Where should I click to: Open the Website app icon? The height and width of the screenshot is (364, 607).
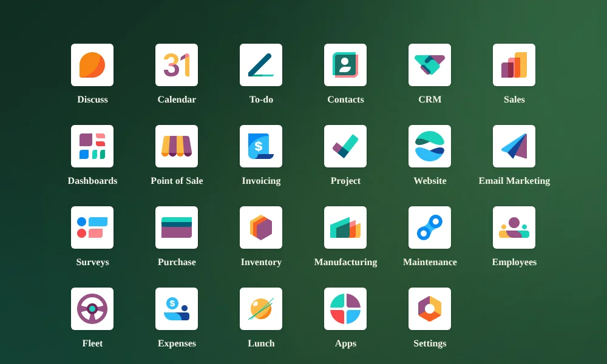click(x=430, y=146)
